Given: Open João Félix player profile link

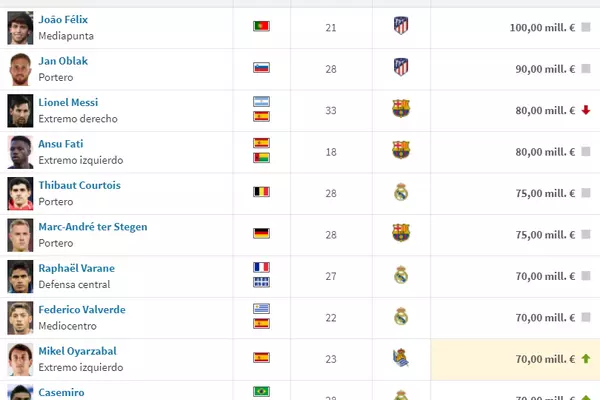Looking at the screenshot, I should point(62,19).
